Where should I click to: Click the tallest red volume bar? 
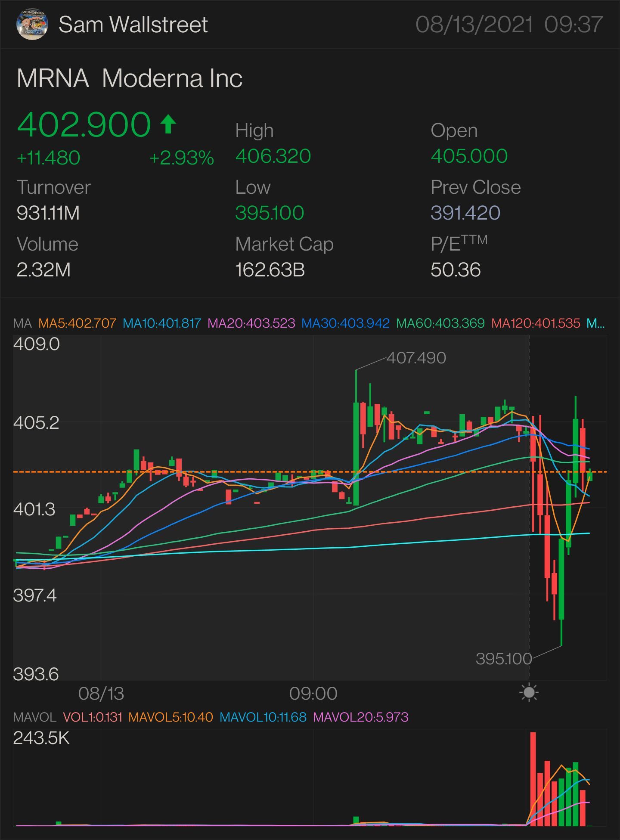pos(533,779)
